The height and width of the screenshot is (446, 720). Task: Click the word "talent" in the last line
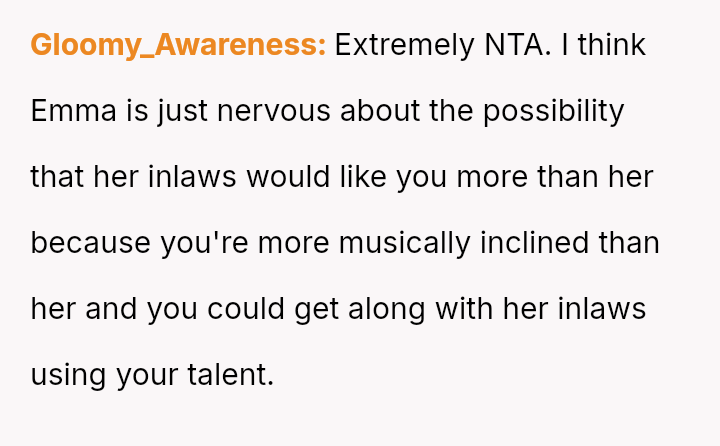[x=229, y=376]
